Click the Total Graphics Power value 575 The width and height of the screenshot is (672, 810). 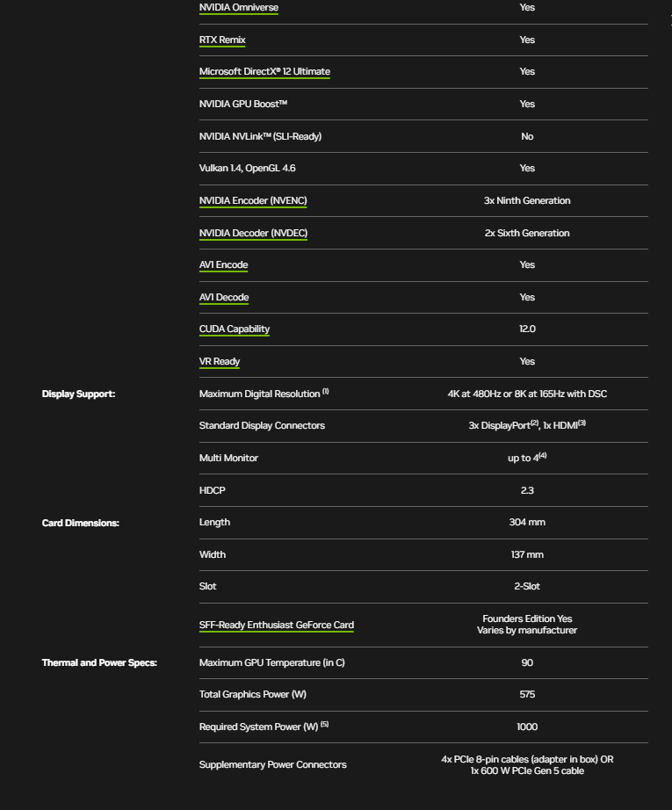[x=527, y=695]
